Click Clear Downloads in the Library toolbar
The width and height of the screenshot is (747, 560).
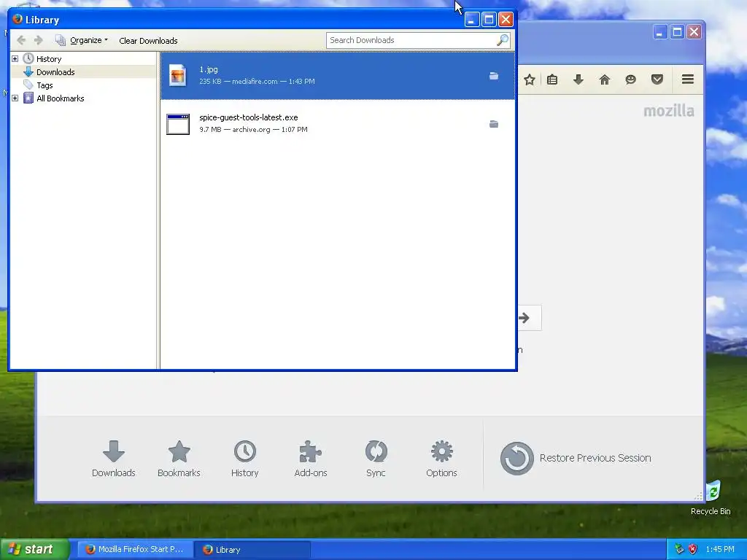tap(148, 41)
